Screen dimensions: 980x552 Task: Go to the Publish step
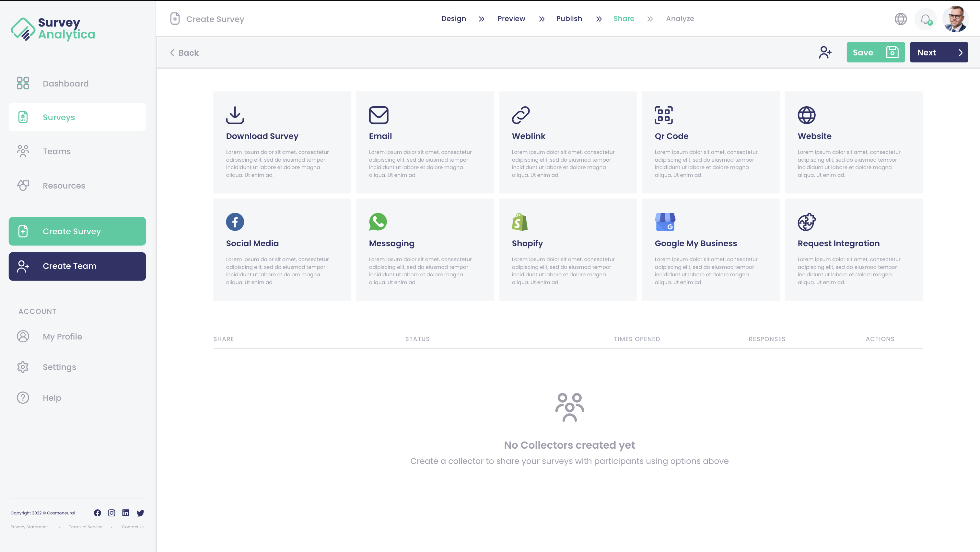[569, 19]
